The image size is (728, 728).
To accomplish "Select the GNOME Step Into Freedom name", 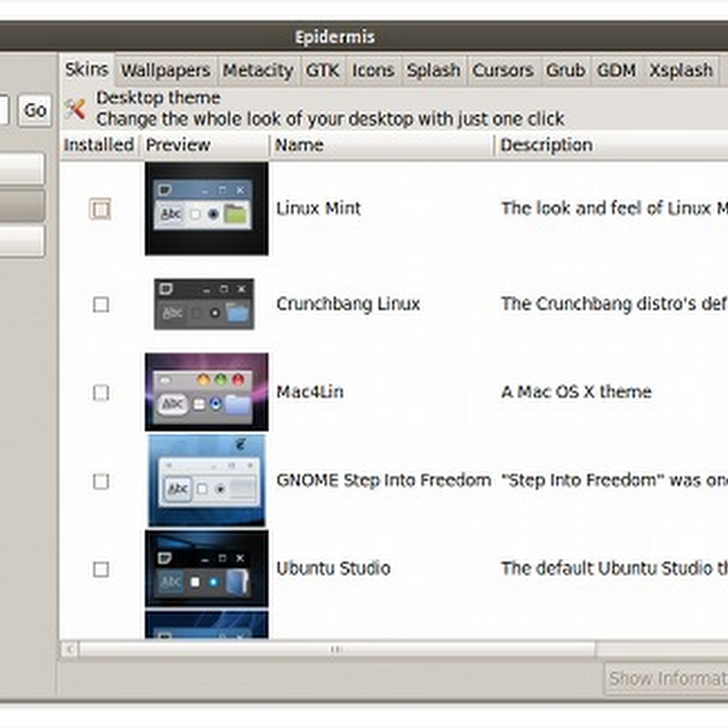I will coord(383,480).
